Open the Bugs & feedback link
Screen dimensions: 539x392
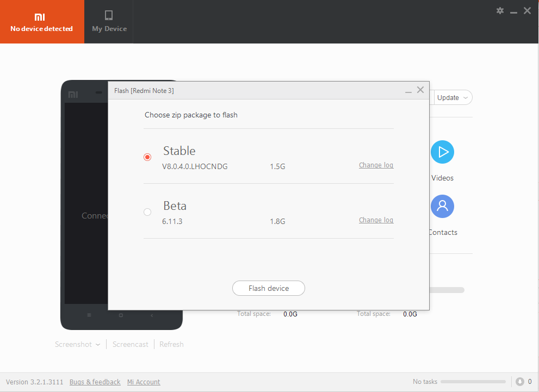[95, 382]
